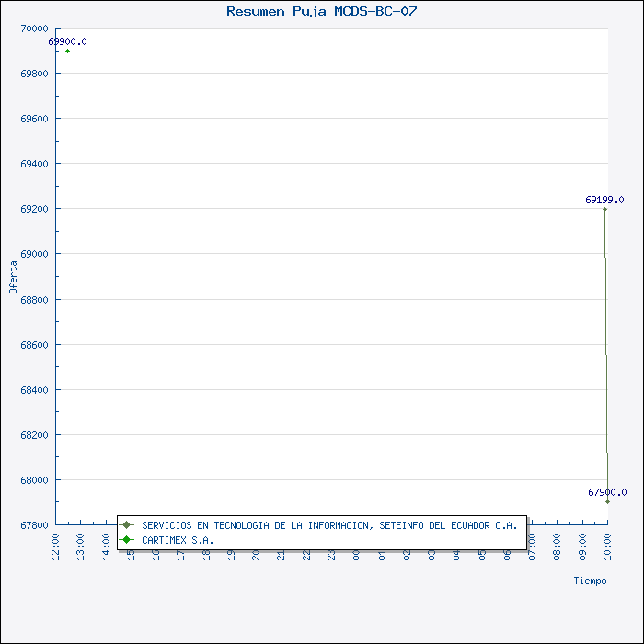Click the 70000 tick on the Oferta axis

click(33, 29)
